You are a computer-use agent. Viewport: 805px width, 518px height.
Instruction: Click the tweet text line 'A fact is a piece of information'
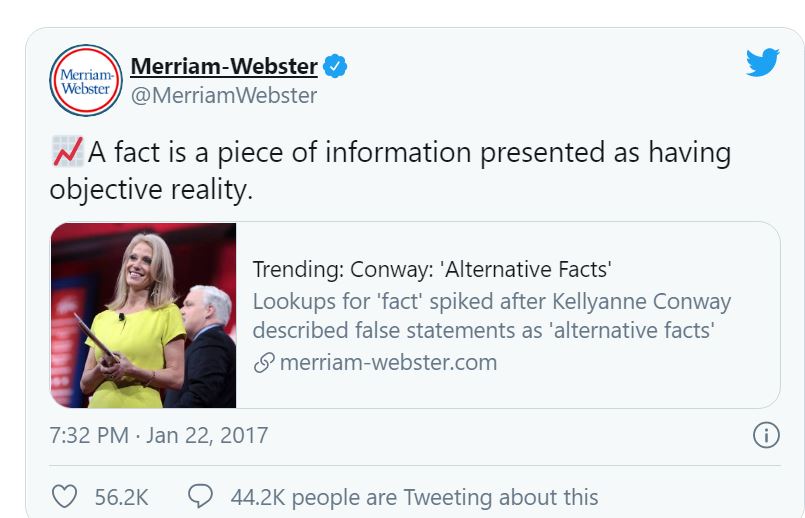pos(409,153)
